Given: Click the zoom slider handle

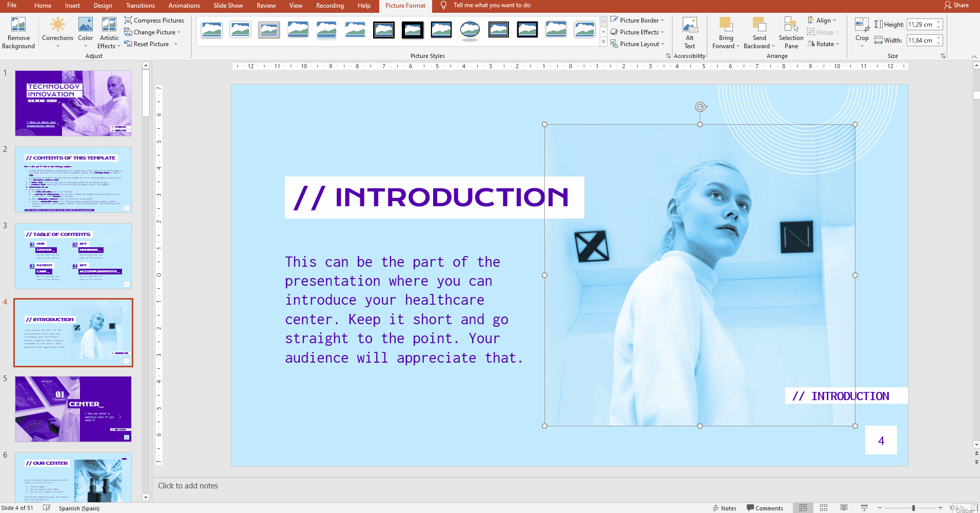Looking at the screenshot, I should pyautogui.click(x=913, y=508).
